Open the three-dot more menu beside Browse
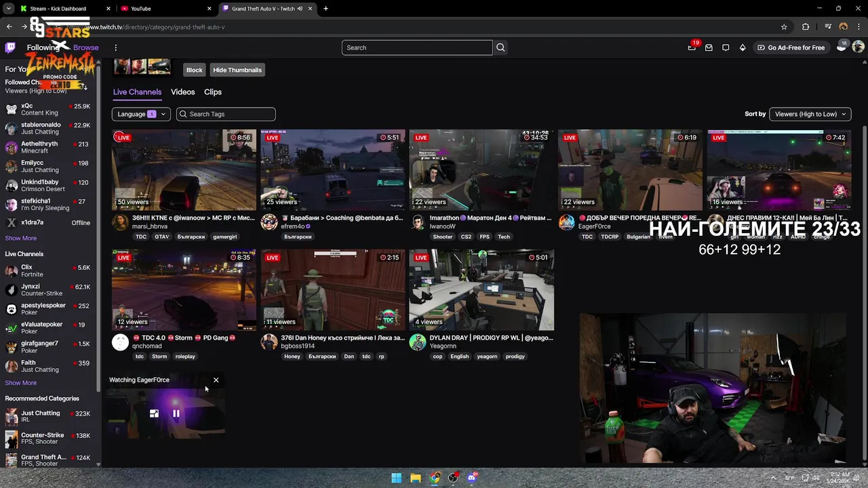 [x=116, y=47]
